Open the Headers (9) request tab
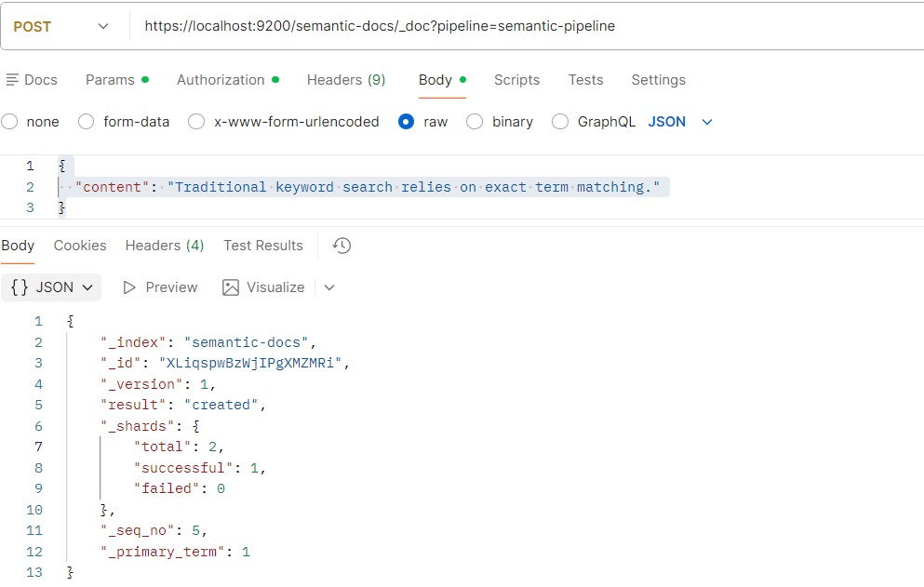 coord(346,80)
